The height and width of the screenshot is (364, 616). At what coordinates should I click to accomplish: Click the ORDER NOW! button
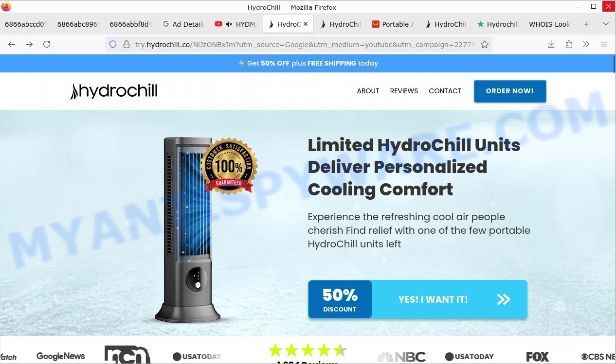510,91
